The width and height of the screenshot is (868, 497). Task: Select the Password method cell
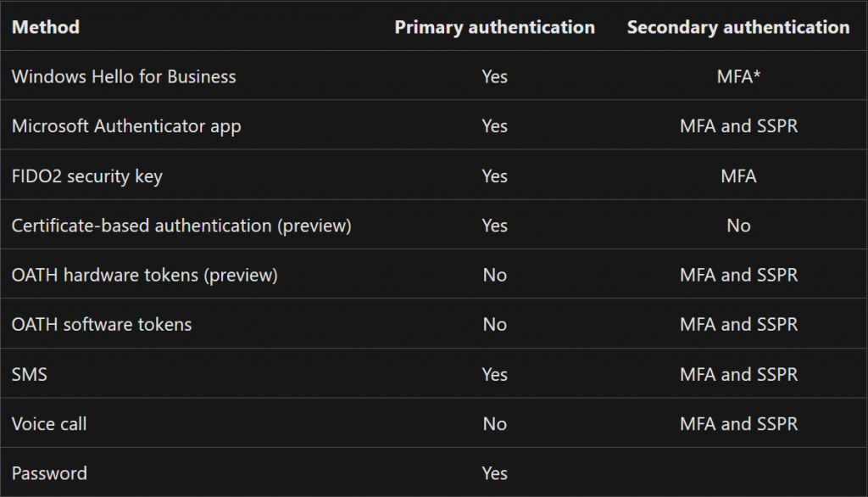(x=49, y=474)
